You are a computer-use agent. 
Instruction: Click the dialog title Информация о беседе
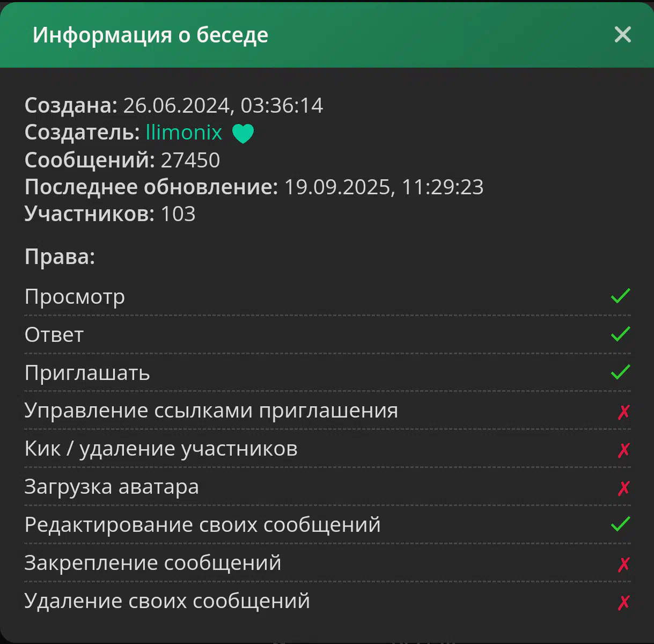(150, 35)
